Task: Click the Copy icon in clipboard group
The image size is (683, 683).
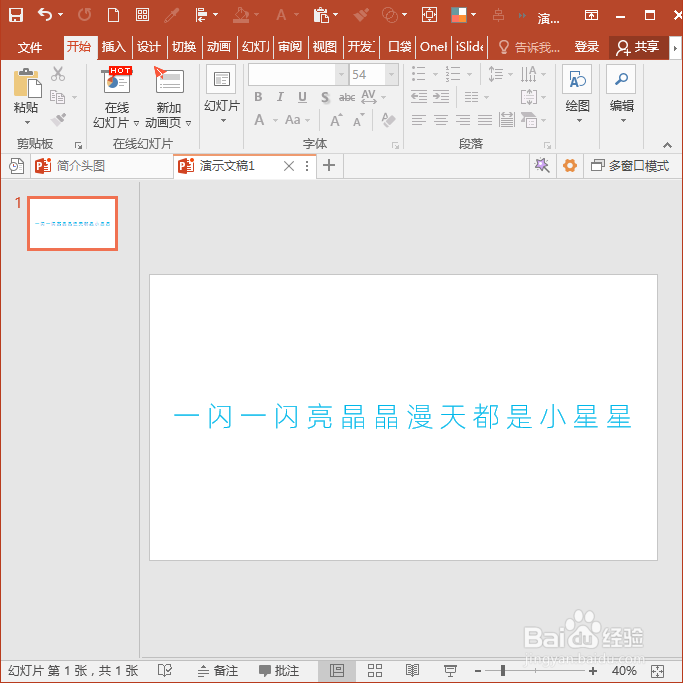Action: 57,97
